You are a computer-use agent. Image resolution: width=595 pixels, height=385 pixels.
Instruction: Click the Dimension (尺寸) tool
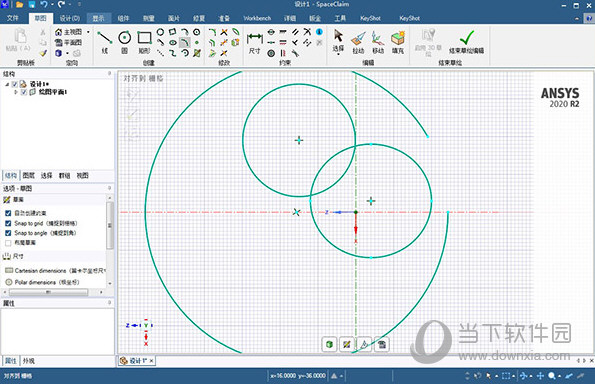tap(255, 42)
